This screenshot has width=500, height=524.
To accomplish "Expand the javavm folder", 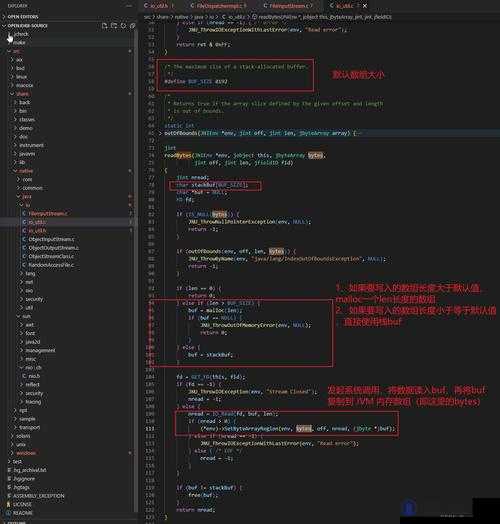I will point(25,154).
